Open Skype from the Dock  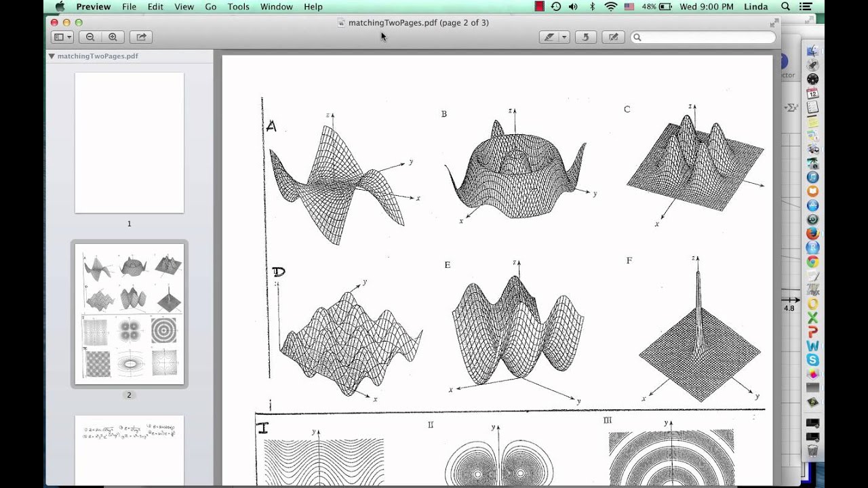tap(812, 360)
